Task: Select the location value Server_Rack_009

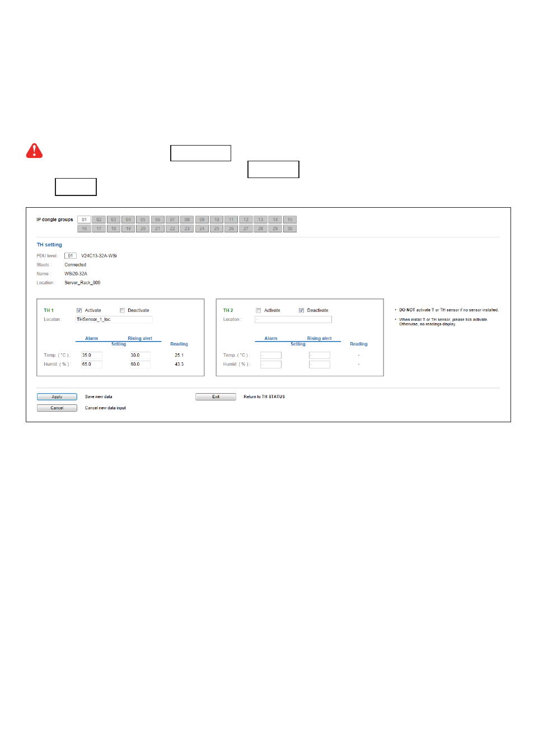Action: (82, 283)
